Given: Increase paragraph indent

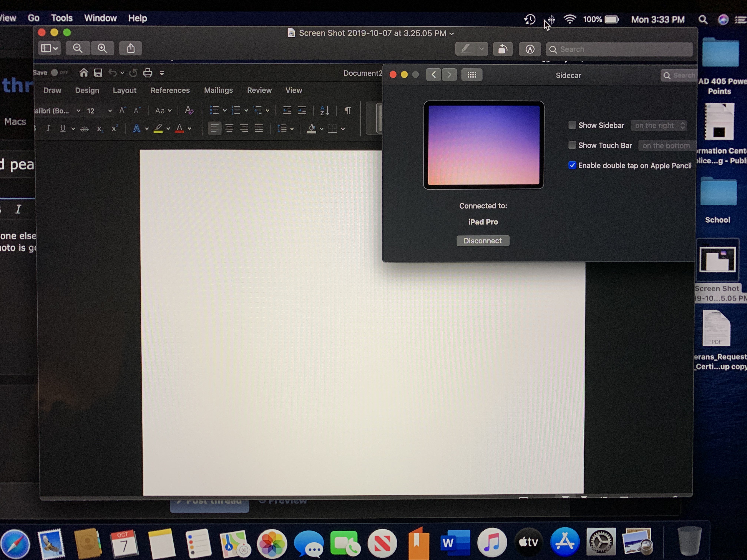Looking at the screenshot, I should 302,110.
